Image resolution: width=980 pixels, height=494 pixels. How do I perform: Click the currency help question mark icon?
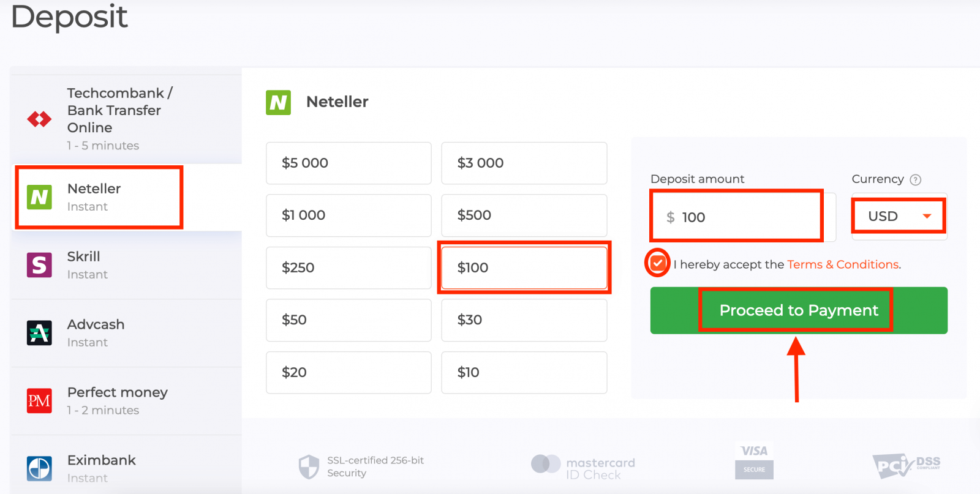916,179
